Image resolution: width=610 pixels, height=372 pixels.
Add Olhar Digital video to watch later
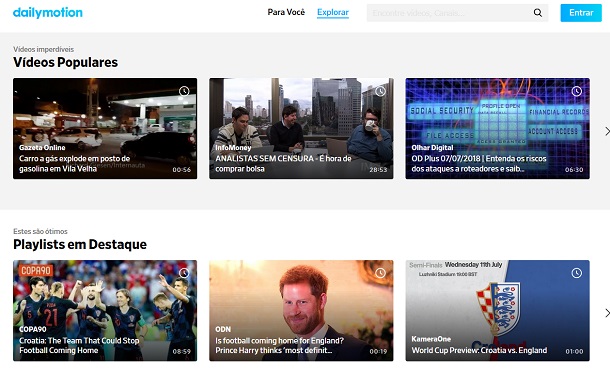pyautogui.click(x=577, y=91)
